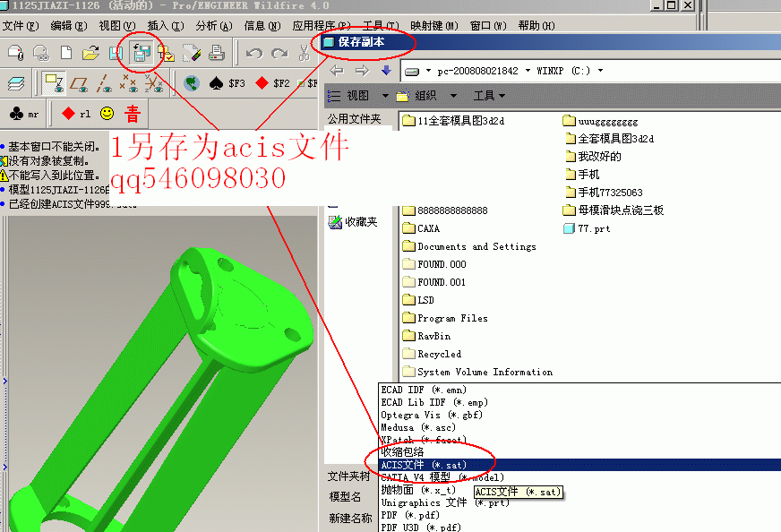This screenshot has height=532, width=781.
Task: Select 收藏夹 favorites shortcut
Action: pos(353,222)
